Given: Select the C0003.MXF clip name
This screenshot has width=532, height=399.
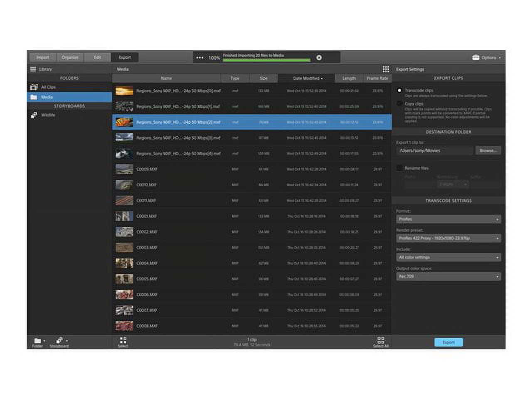Looking at the screenshot, I should 147,248.
